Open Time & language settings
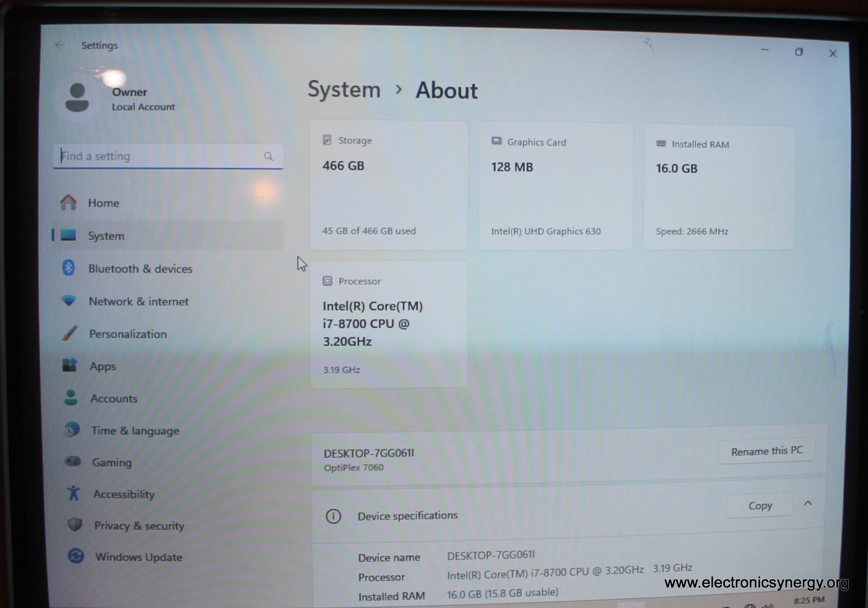This screenshot has width=868, height=608. 135,431
